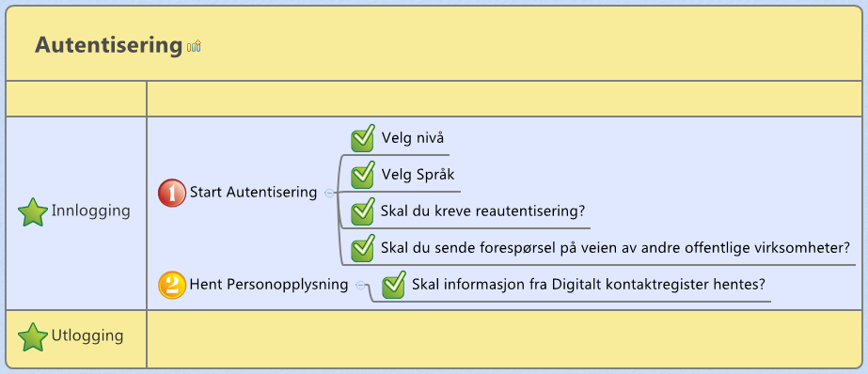
Task: Select the Start Autentisering topic
Action: click(x=253, y=193)
